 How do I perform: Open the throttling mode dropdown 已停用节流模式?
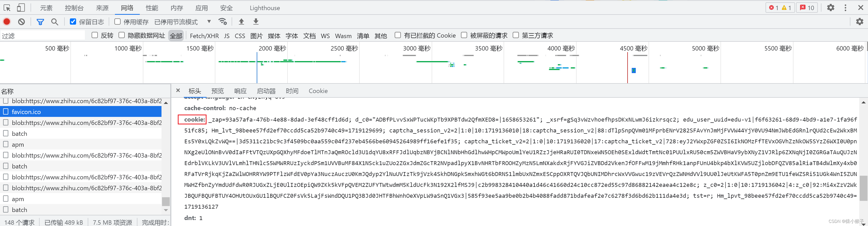point(182,22)
